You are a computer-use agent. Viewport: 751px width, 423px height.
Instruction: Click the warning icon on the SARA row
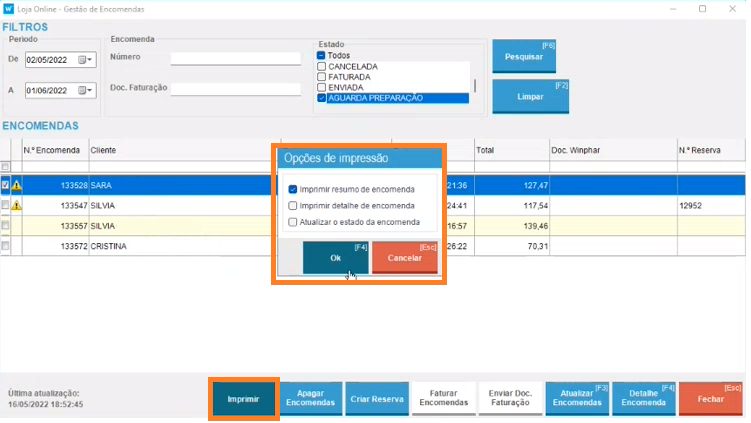point(16,185)
